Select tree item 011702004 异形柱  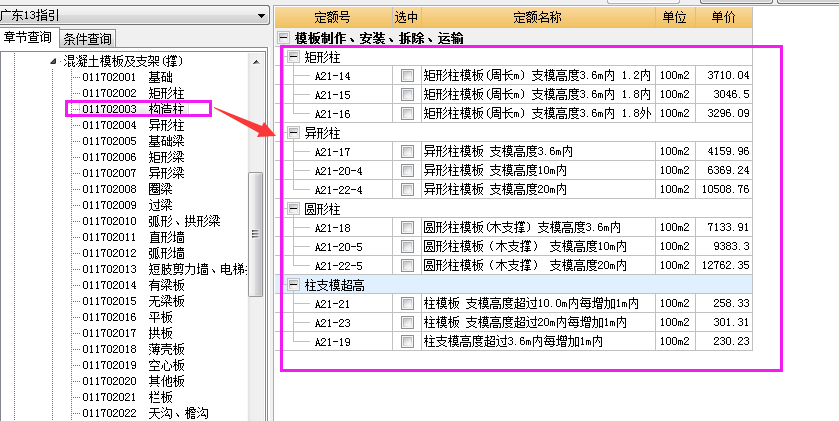click(133, 125)
